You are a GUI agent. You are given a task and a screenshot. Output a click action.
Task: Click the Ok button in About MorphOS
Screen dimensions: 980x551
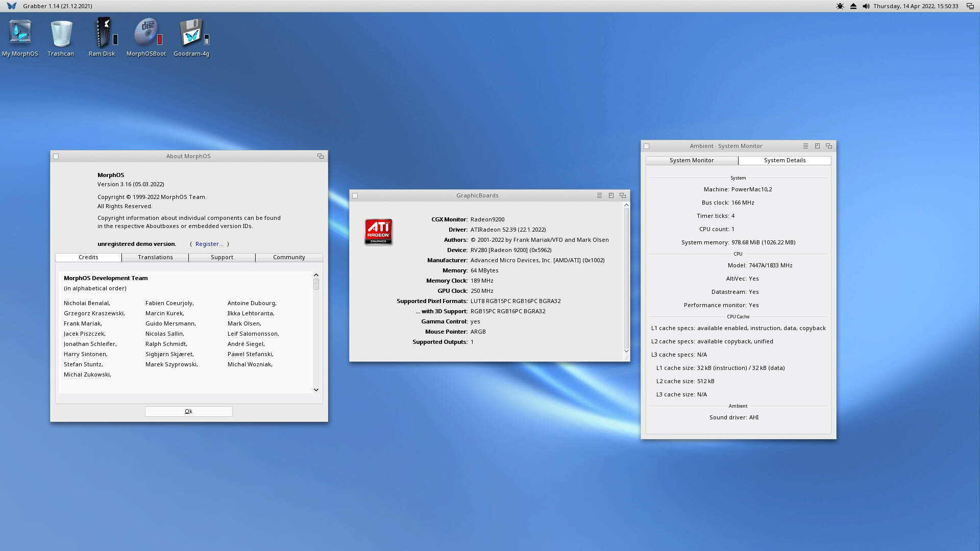pos(189,411)
